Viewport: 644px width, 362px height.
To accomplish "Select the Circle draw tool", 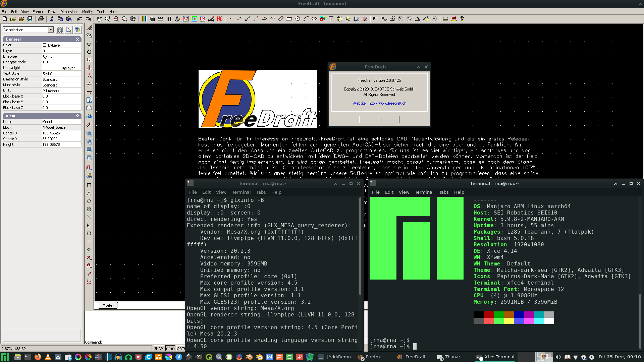I will (298, 19).
